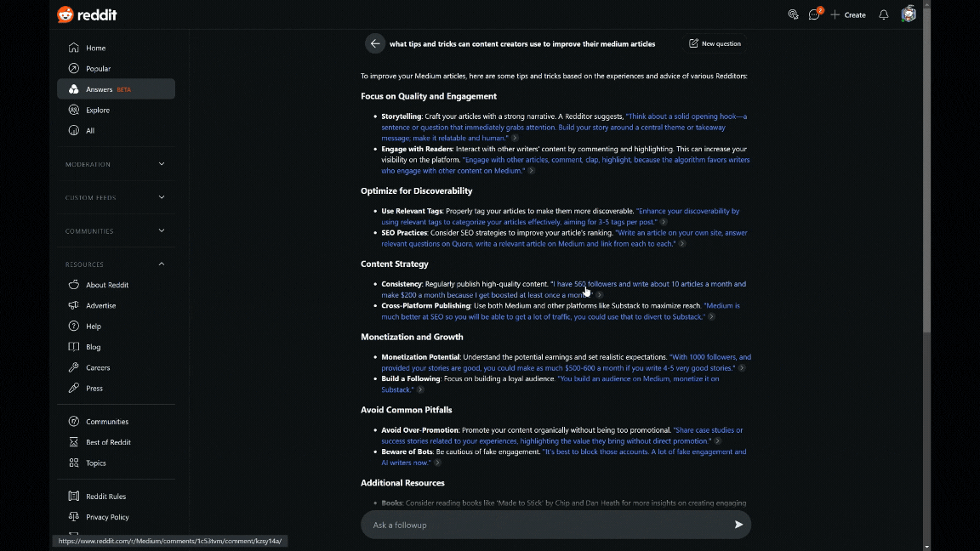Screen dimensions: 980x551
Task: Click the Privacy Policy scales icon
Action: click(x=74, y=517)
